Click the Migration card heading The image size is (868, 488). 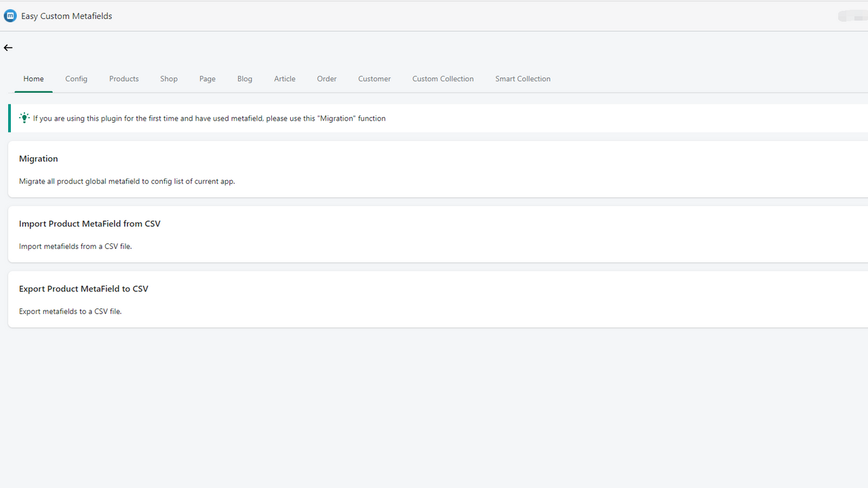[39, 159]
